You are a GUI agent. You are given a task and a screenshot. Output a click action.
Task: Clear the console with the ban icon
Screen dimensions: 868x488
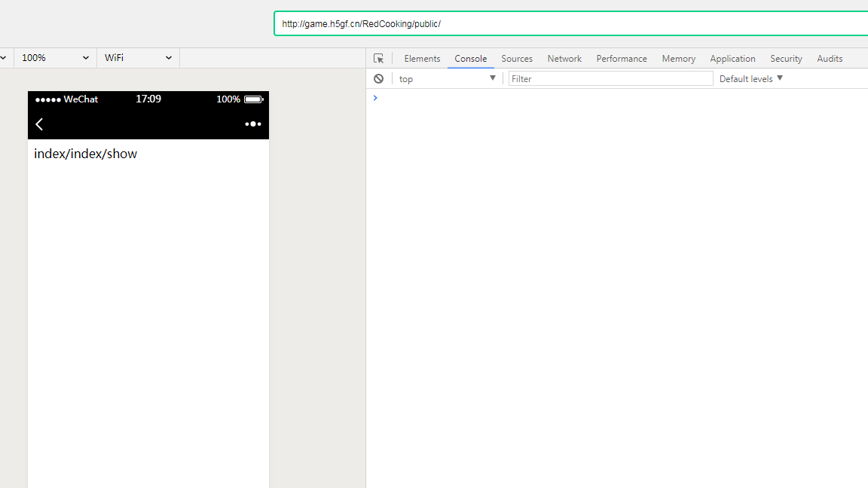[x=379, y=78]
